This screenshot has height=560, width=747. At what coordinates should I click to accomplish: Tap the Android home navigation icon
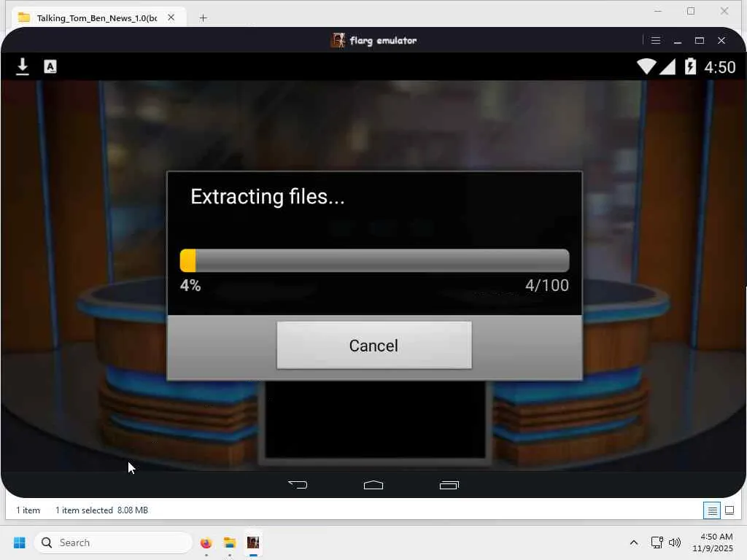373,485
